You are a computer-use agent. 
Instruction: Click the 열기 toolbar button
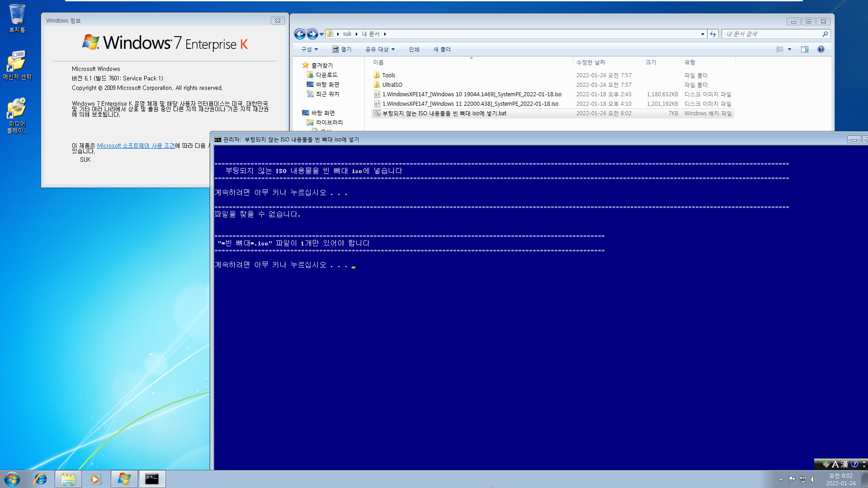[x=342, y=49]
